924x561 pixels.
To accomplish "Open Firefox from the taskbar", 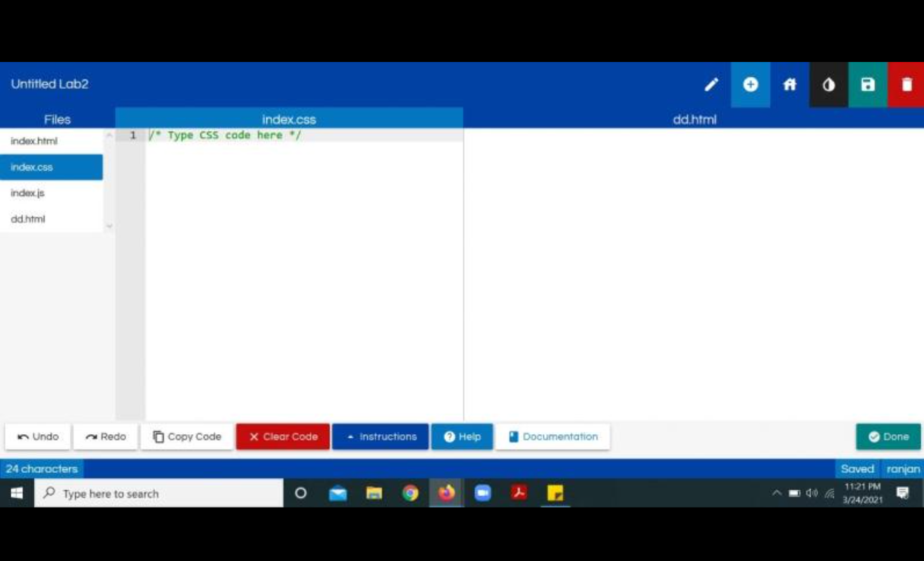I will click(x=446, y=493).
